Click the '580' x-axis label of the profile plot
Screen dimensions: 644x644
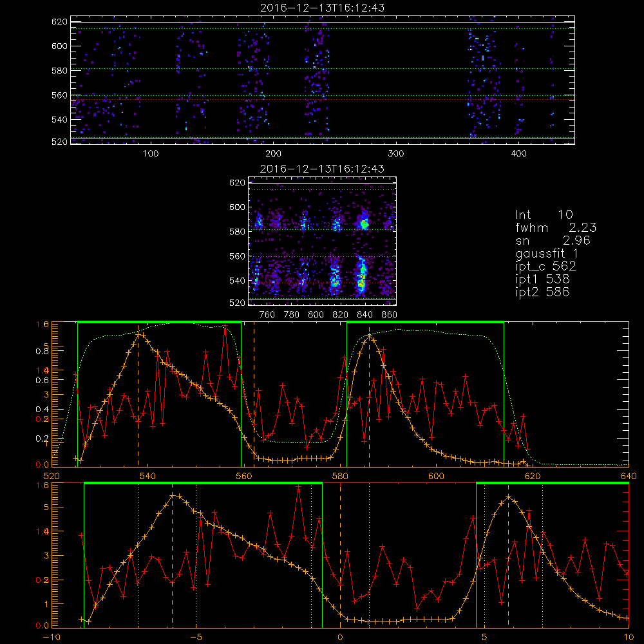[x=340, y=477]
